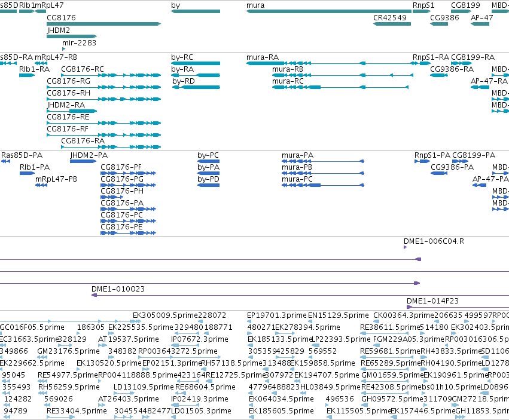This screenshot has width=509, height=420.
Task: Select the CG8176 gene bar
Action: 104,24
